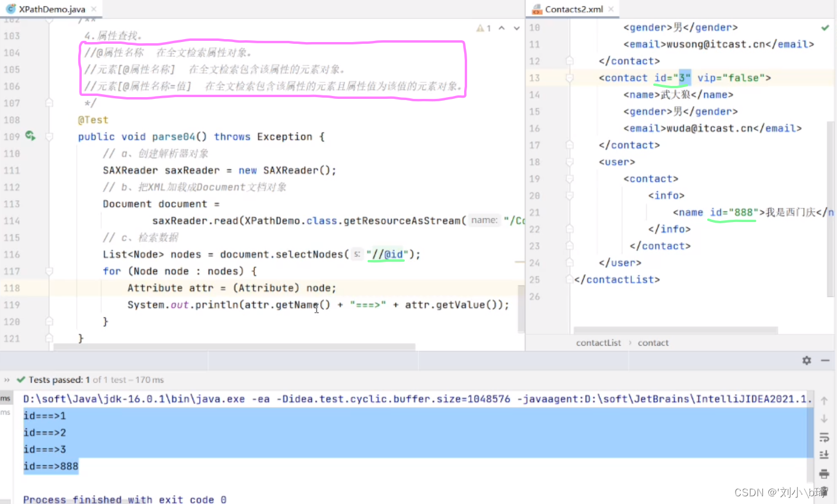Image resolution: width=837 pixels, height=504 pixels.
Task: Close the XPathDemo.java tab
Action: point(94,9)
